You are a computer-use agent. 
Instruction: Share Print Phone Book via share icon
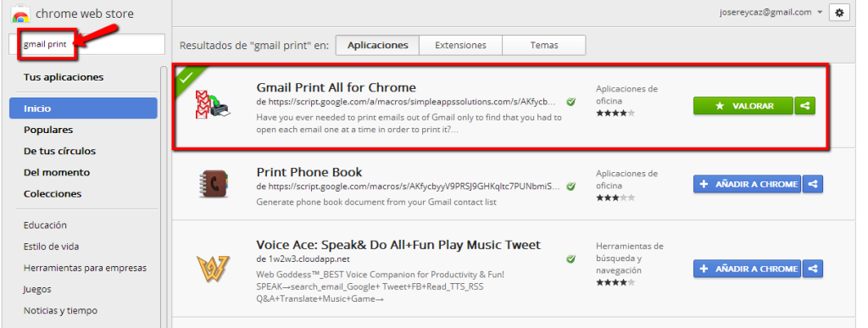pyautogui.click(x=813, y=184)
